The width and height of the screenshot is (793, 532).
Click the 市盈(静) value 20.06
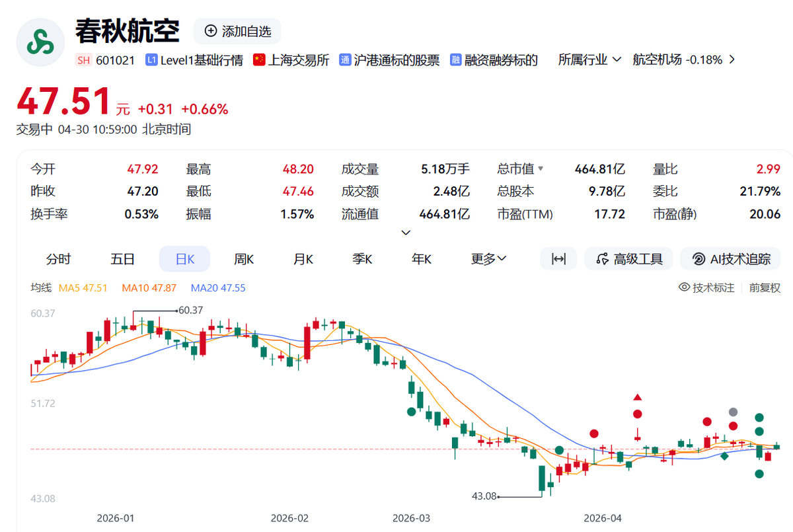point(765,214)
